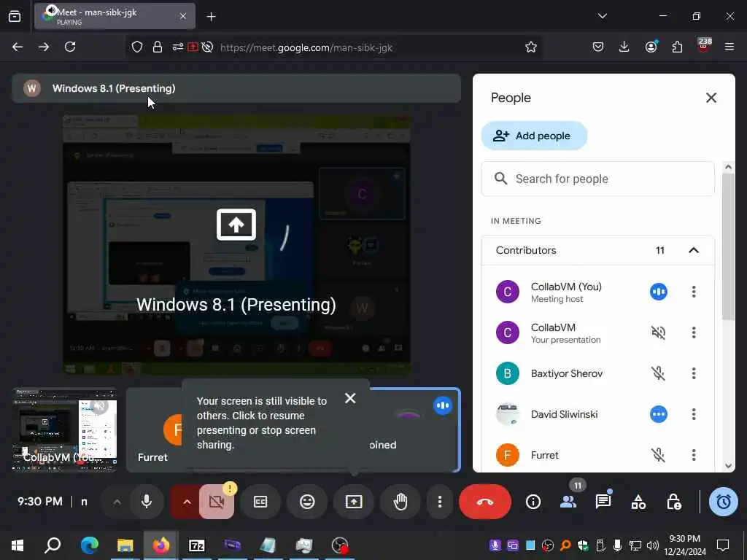The image size is (747, 560).
Task: Click the blue alarm clock button
Action: pyautogui.click(x=723, y=502)
